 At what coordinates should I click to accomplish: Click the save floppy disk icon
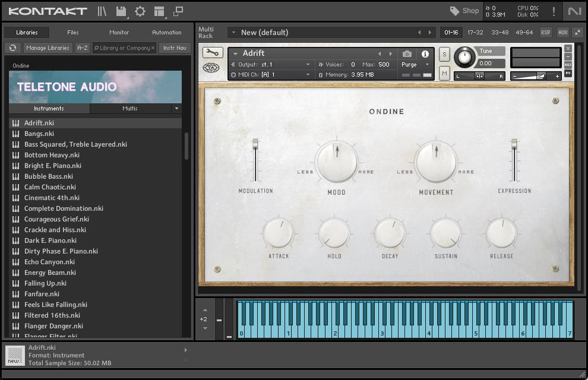[x=121, y=11]
